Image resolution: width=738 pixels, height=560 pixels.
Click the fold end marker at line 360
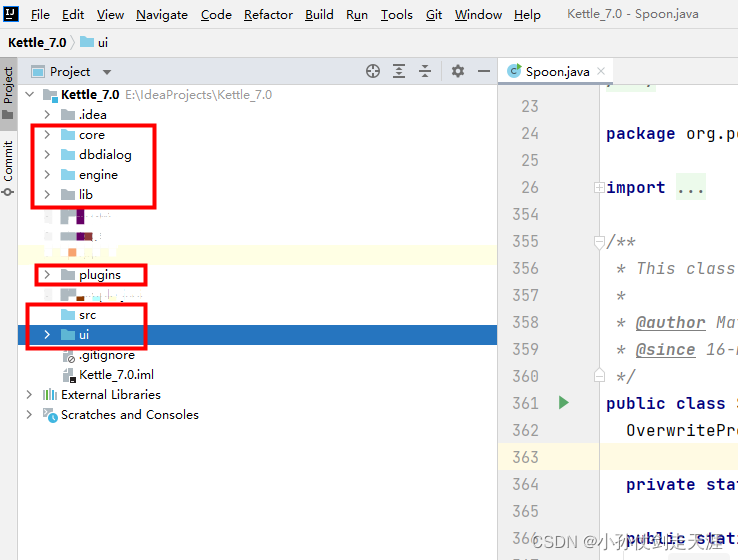click(599, 376)
